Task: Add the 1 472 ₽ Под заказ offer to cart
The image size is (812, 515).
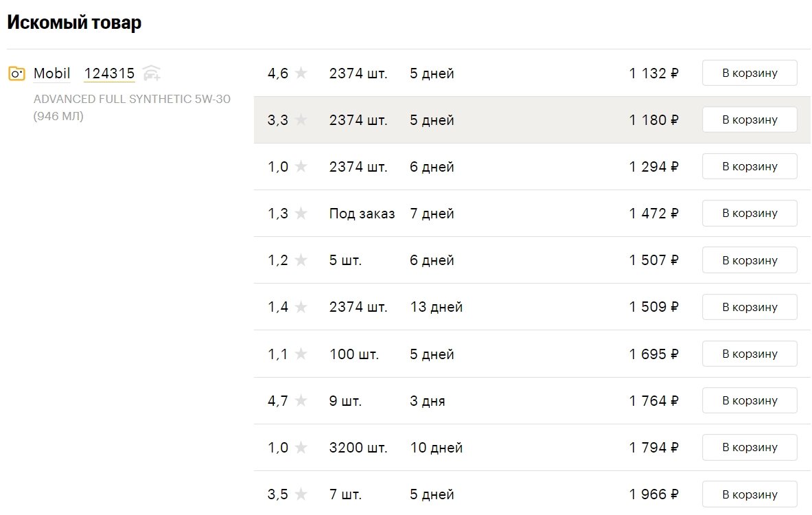Action: [x=750, y=213]
